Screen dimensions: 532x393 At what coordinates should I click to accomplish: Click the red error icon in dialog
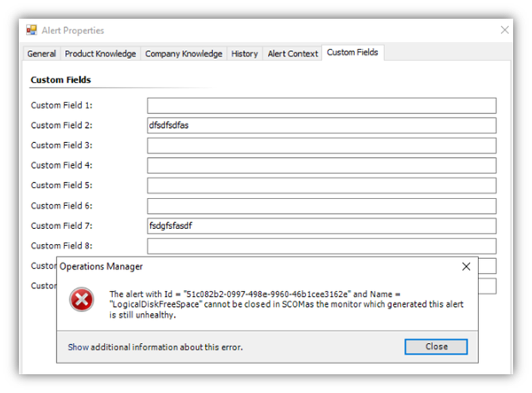tap(81, 299)
